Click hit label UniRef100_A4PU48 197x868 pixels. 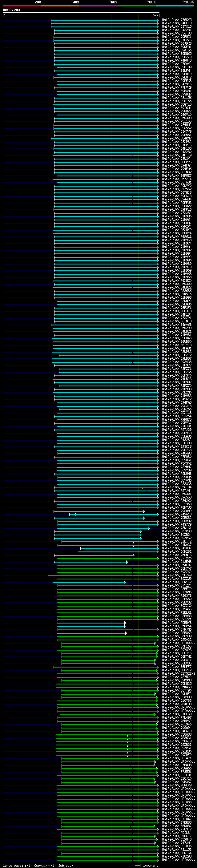pos(177,61)
